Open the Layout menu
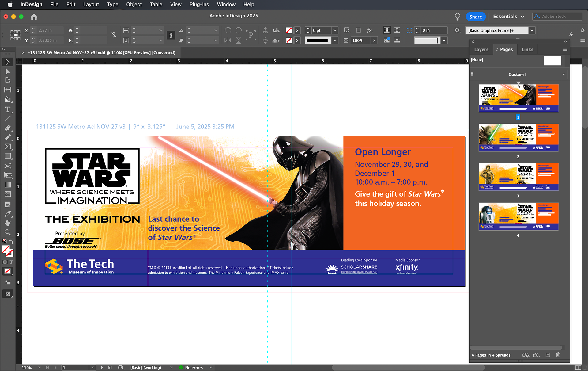Viewport: 588px width, 371px height. pyautogui.click(x=91, y=4)
